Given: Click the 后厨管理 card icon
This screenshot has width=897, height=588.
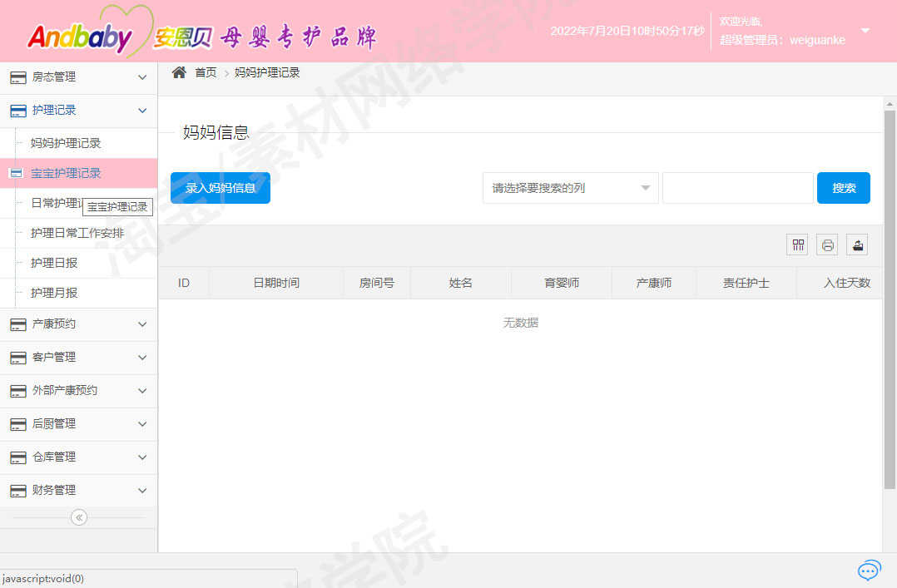Looking at the screenshot, I should coord(18,424).
